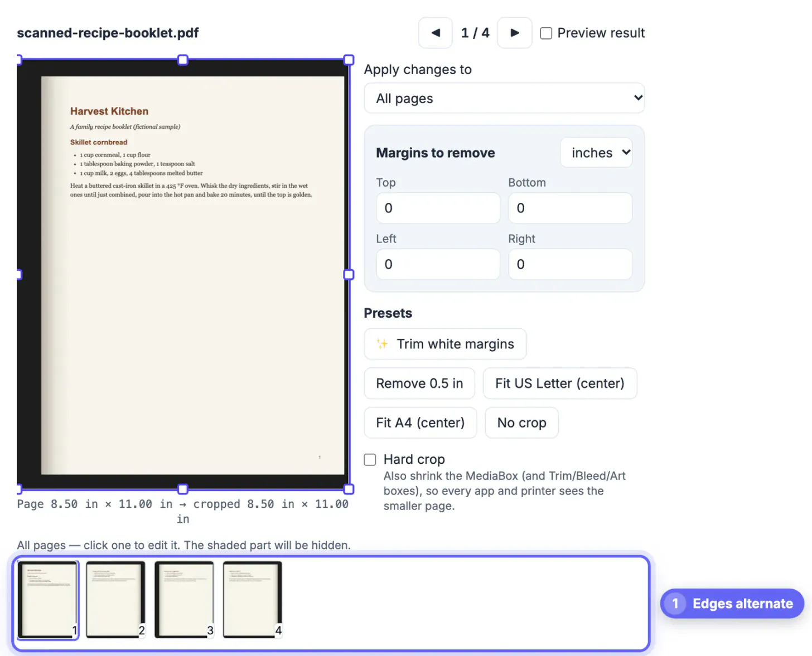Viewport: 812px width, 656px height.
Task: Apply the Remove 0.5 in preset
Action: [x=419, y=383]
